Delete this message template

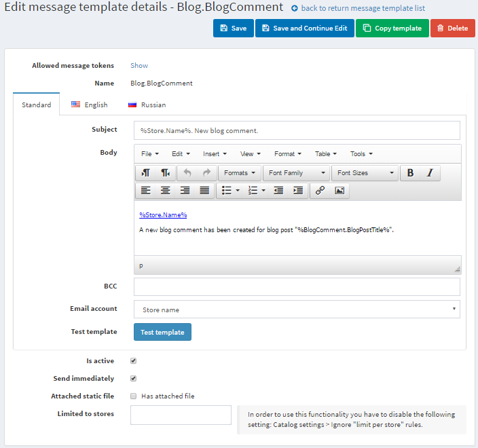[x=453, y=29]
